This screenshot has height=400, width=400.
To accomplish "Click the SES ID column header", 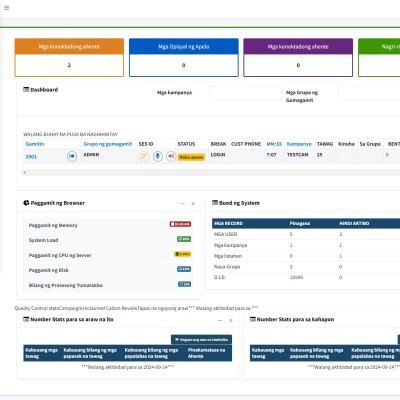I will tap(146, 144).
